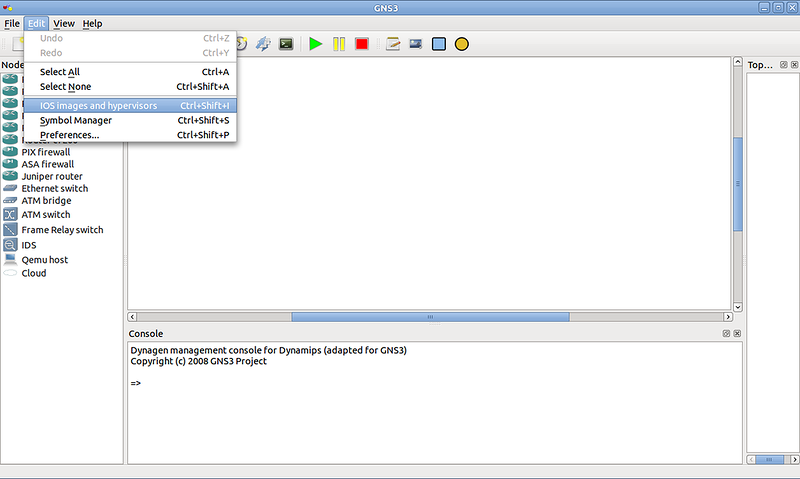Stop all devices with red stop button
This screenshot has width=800, height=479.
tap(362, 44)
